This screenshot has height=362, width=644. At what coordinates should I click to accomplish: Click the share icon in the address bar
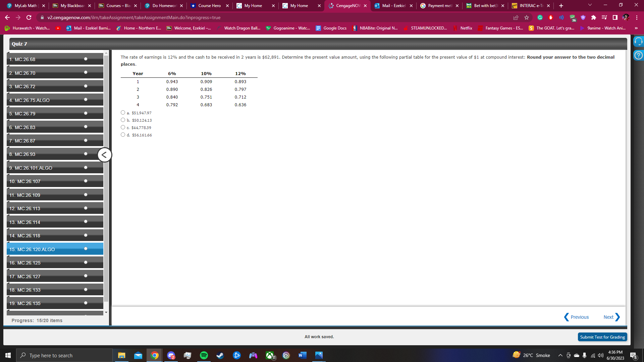click(516, 17)
